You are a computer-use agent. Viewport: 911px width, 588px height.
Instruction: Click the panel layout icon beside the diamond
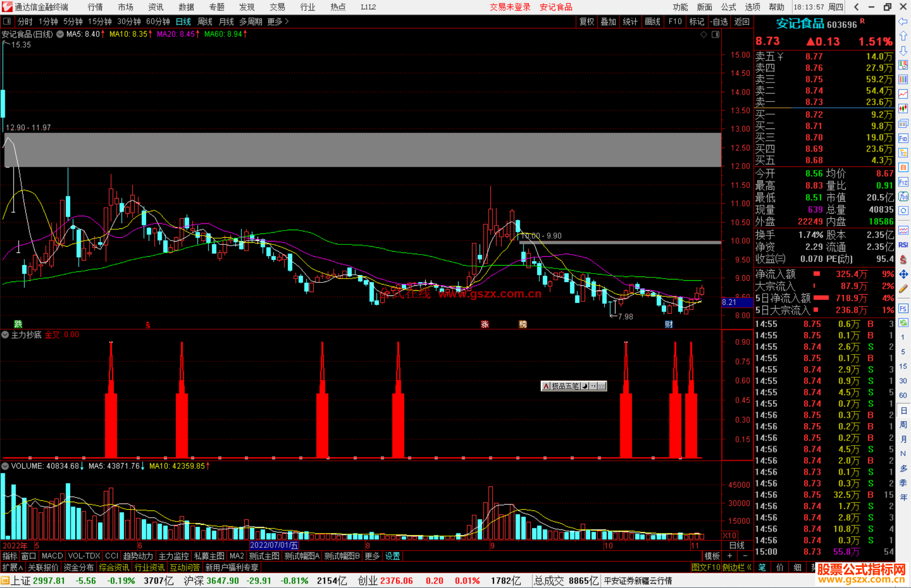715,35
